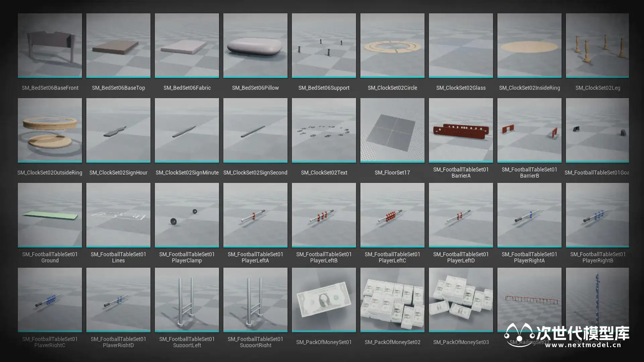Click the SM_ClockSet02Text asset thumbnail

[324, 130]
